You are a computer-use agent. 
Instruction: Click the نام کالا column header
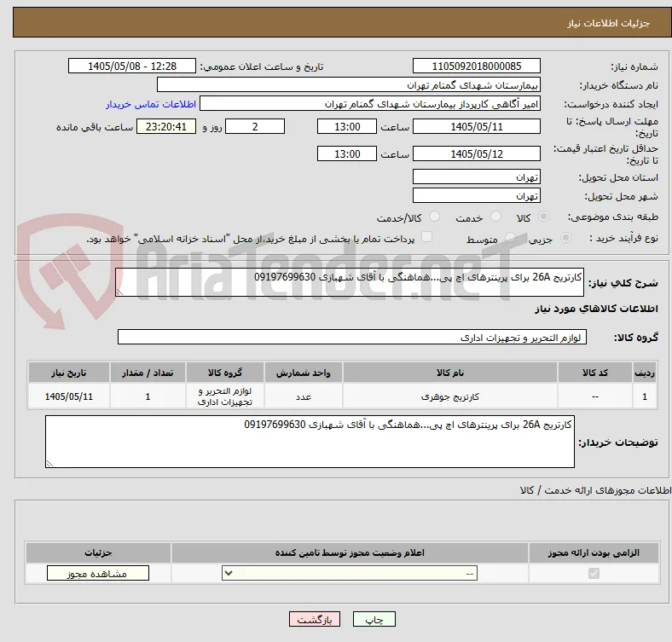click(450, 373)
